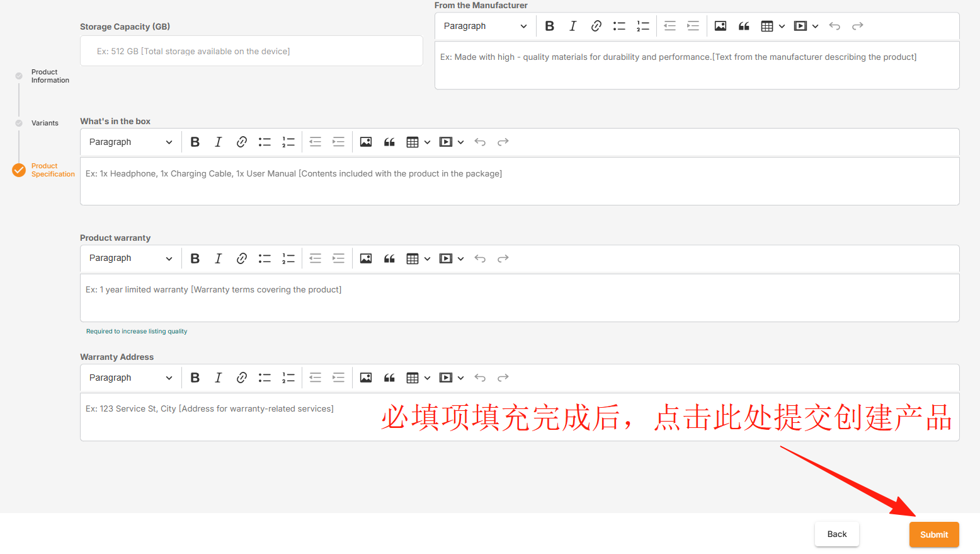Viewport: 980px width, 554px height.
Task: Increase indent in Product warranty editor
Action: point(338,258)
